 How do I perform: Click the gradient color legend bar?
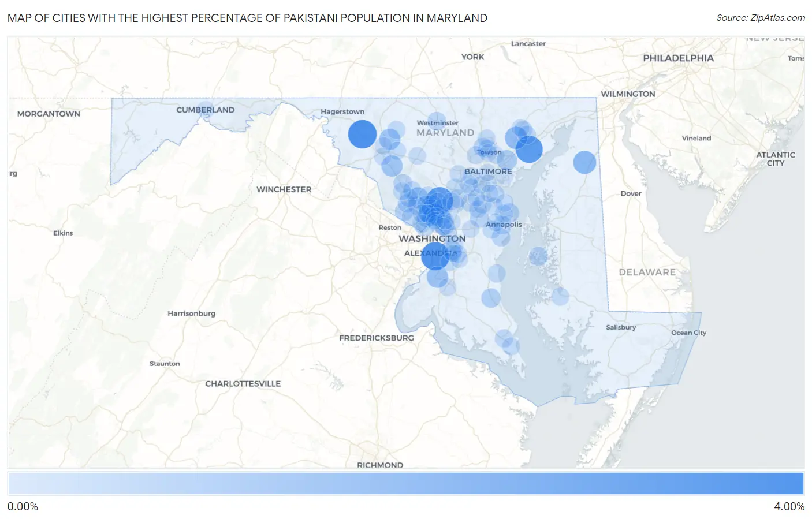tap(405, 483)
